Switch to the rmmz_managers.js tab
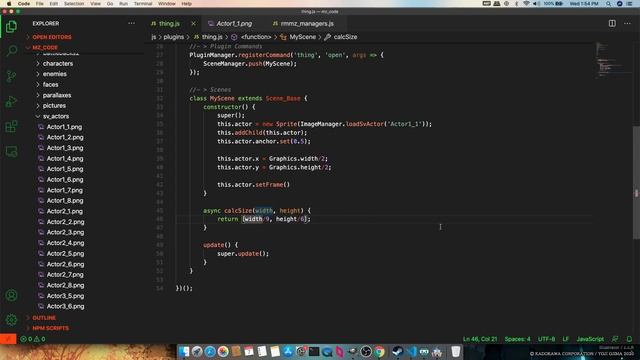Viewport: 640px width, 360px height. pos(307,24)
